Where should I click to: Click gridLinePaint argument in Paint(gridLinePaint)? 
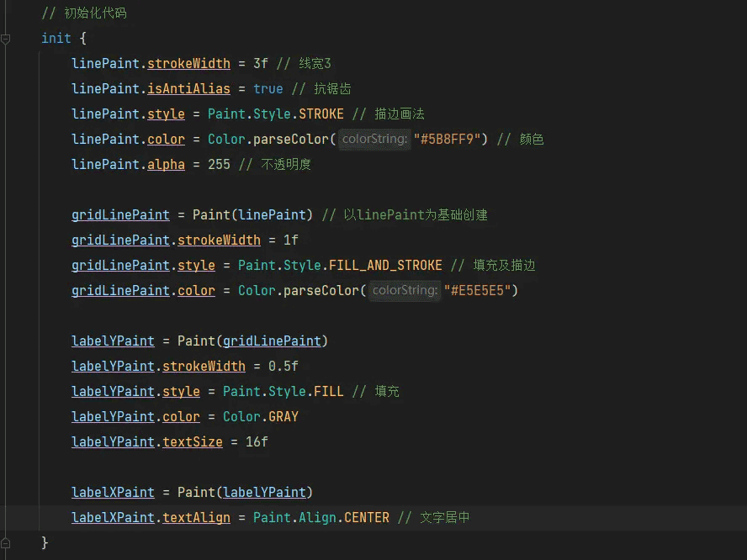pos(272,341)
